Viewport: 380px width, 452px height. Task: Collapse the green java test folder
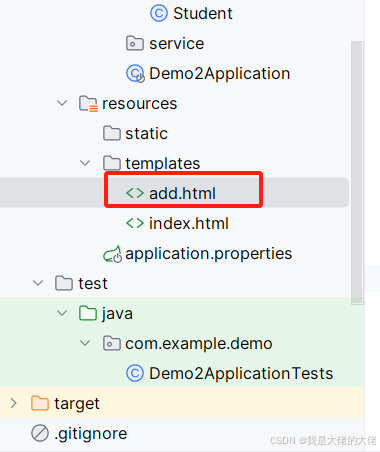click(x=62, y=313)
